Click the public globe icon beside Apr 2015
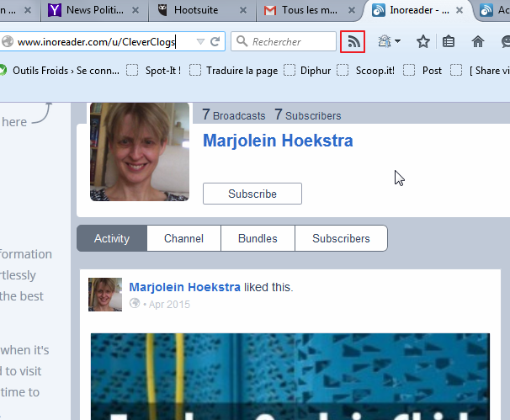 tap(135, 303)
